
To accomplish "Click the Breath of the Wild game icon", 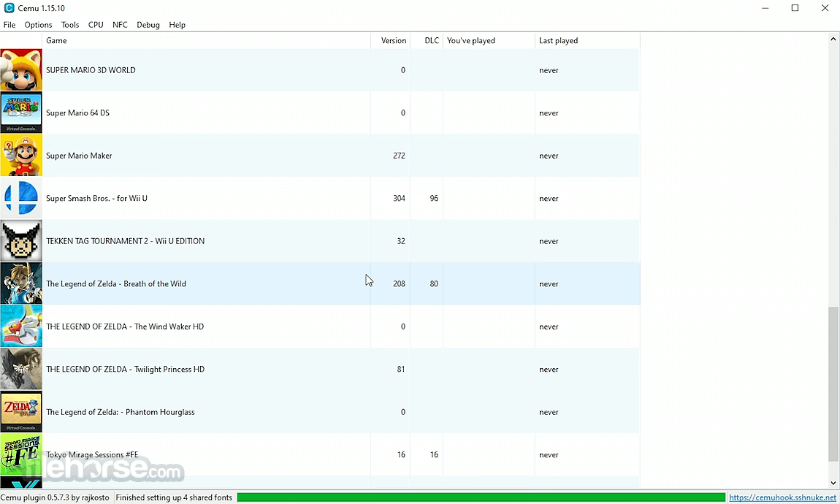I will tap(21, 284).
